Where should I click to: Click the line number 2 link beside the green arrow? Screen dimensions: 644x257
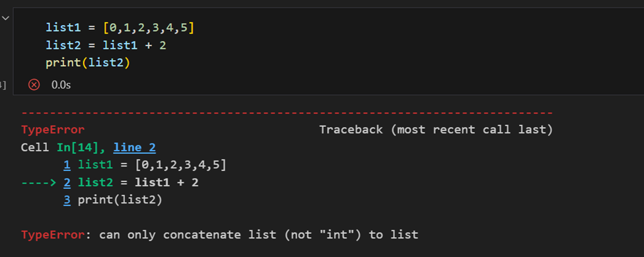click(x=67, y=182)
